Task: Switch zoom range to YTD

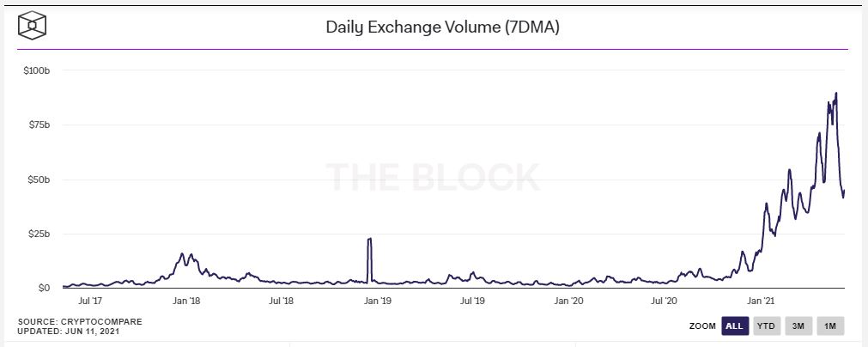Action: click(767, 326)
